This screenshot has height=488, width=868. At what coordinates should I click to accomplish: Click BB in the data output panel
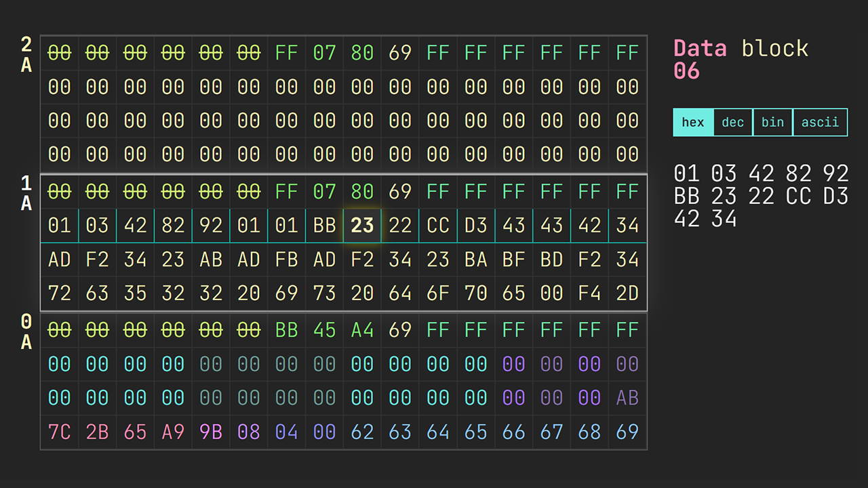pos(686,197)
